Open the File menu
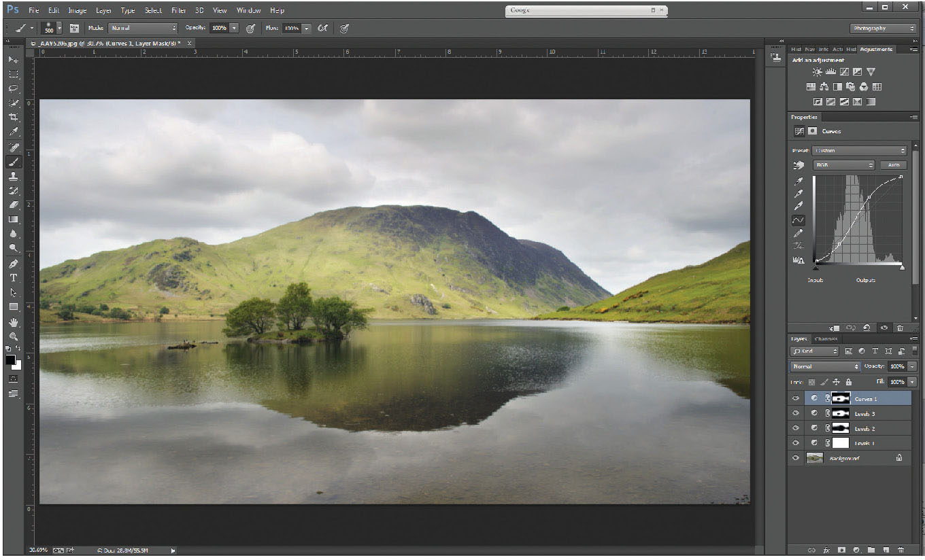The height and width of the screenshot is (560, 925). tap(33, 11)
